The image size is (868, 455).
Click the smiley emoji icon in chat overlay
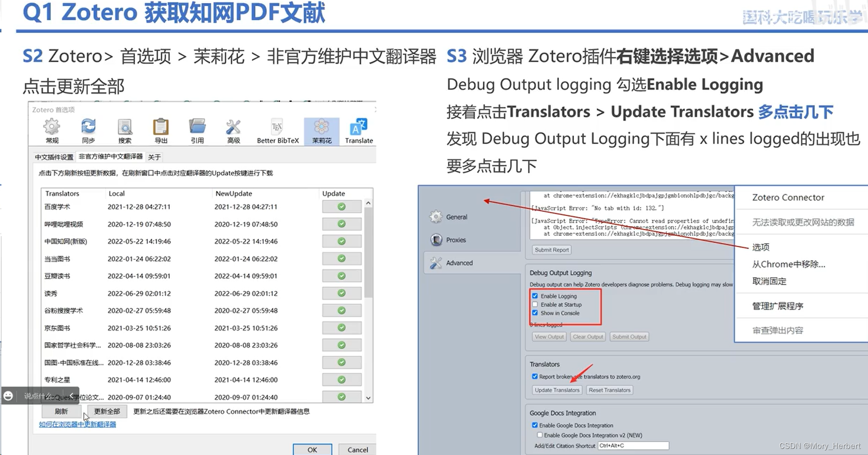tap(8, 396)
